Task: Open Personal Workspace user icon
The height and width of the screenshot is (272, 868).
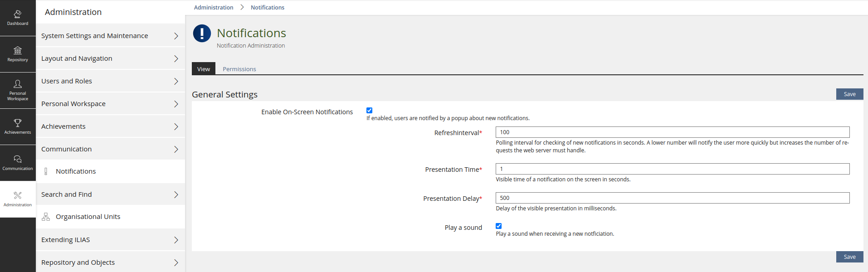Action: tap(18, 84)
